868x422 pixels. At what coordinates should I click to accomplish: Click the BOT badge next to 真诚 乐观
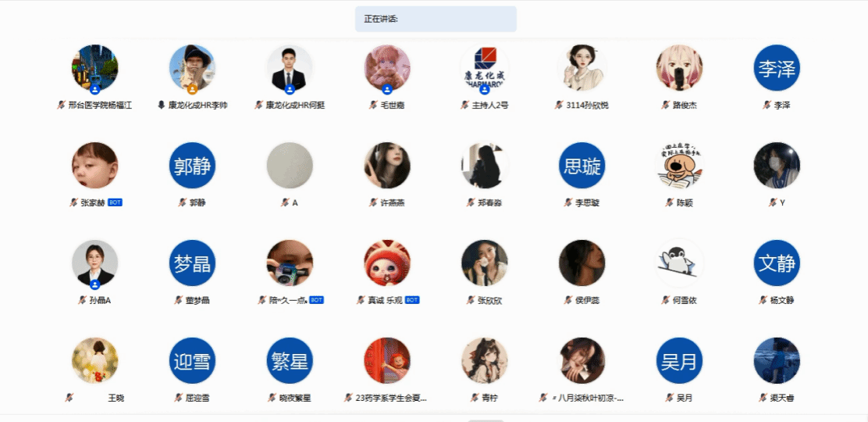[x=412, y=300]
